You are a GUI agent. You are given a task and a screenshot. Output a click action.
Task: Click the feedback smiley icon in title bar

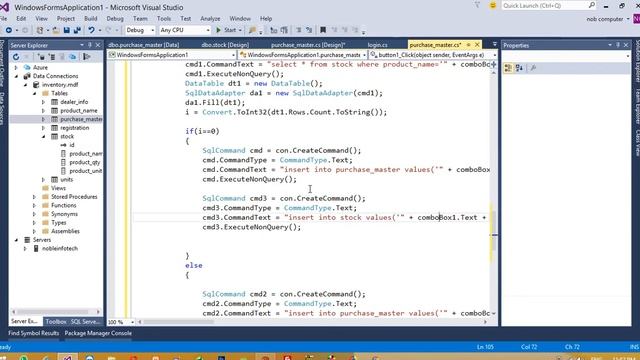point(493,5)
